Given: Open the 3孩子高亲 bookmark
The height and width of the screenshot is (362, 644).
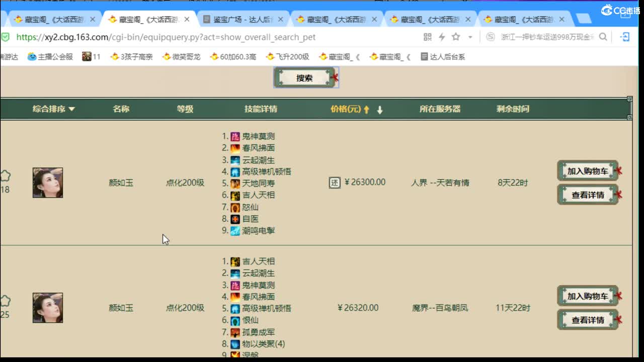Looking at the screenshot, I should 131,57.
